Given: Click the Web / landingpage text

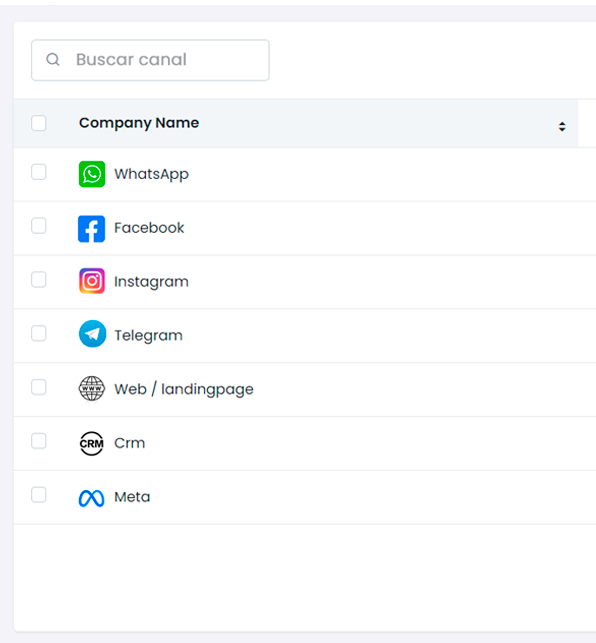Looking at the screenshot, I should [x=184, y=389].
